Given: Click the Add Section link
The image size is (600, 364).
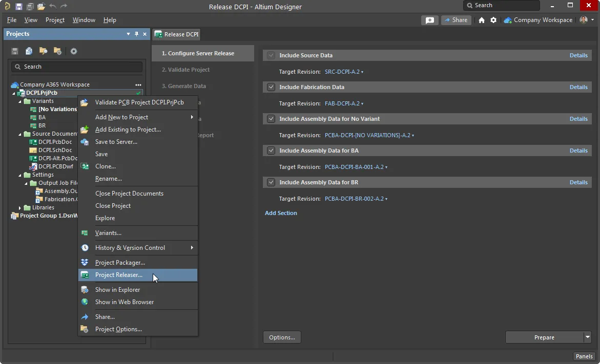Looking at the screenshot, I should click(x=281, y=213).
